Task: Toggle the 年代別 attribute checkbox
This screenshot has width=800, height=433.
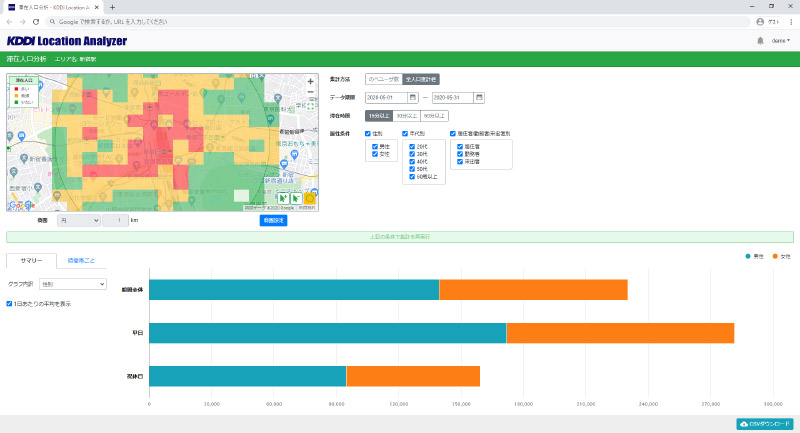Action: coord(405,134)
